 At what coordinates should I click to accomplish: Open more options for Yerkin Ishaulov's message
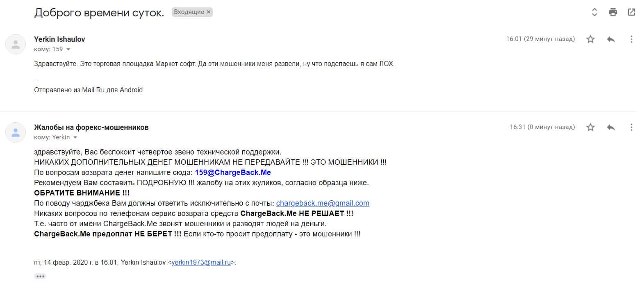pos(631,39)
